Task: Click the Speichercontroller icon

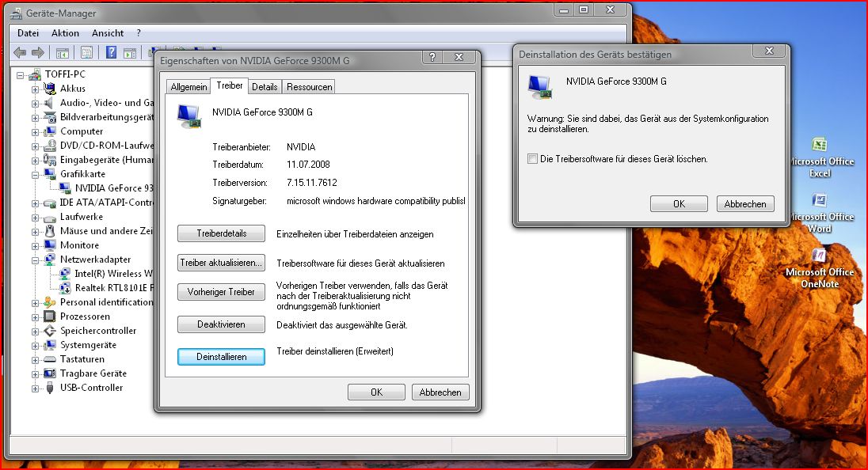Action: coord(50,331)
